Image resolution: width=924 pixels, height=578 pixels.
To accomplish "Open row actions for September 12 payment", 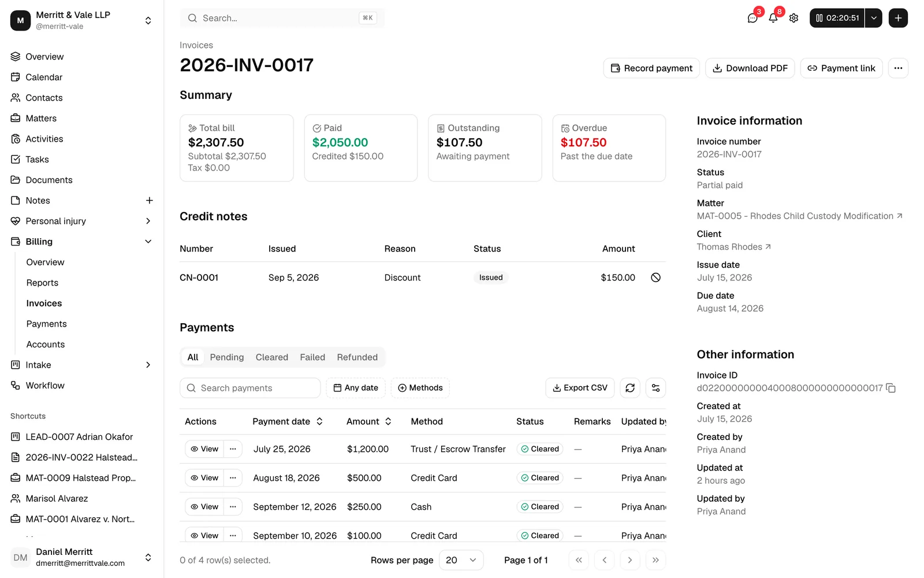I will click(233, 507).
